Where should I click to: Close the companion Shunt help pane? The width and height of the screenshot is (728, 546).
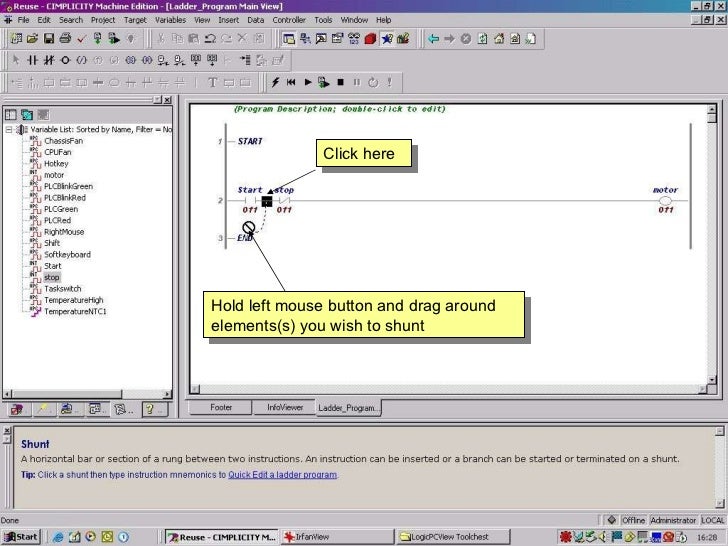click(x=7, y=430)
